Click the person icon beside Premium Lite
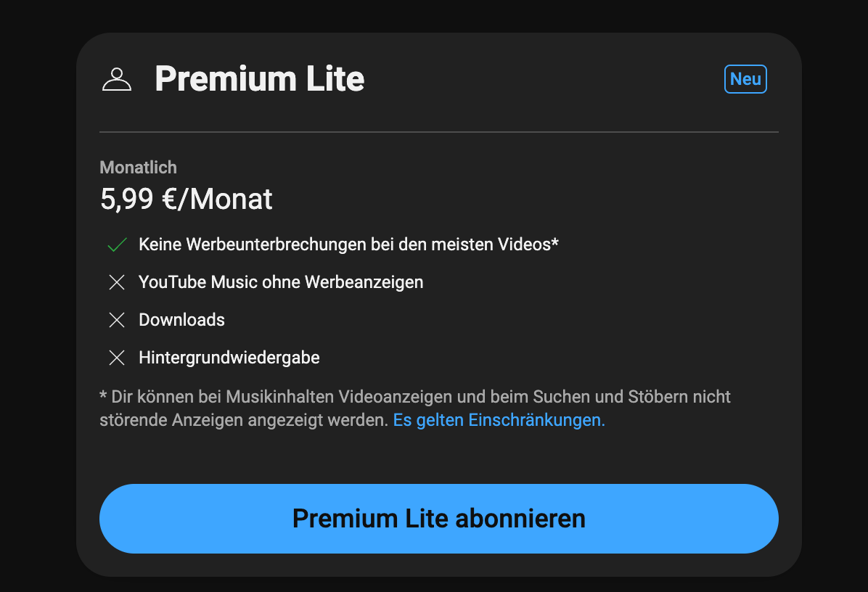Screen dimensions: 868x592 (x=117, y=79)
